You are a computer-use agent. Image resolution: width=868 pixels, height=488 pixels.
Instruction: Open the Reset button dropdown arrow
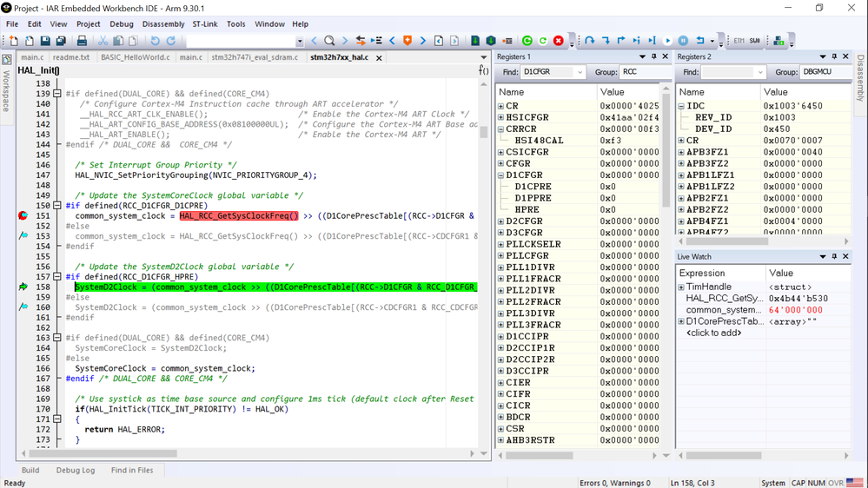(712, 41)
